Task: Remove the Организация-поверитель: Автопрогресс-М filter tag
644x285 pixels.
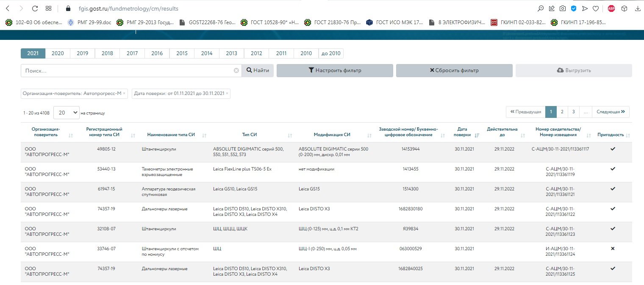Action: 124,93
